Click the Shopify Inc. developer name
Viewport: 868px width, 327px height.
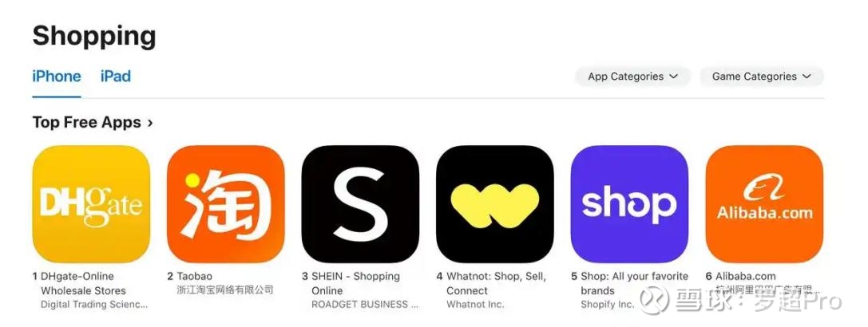coord(607,305)
